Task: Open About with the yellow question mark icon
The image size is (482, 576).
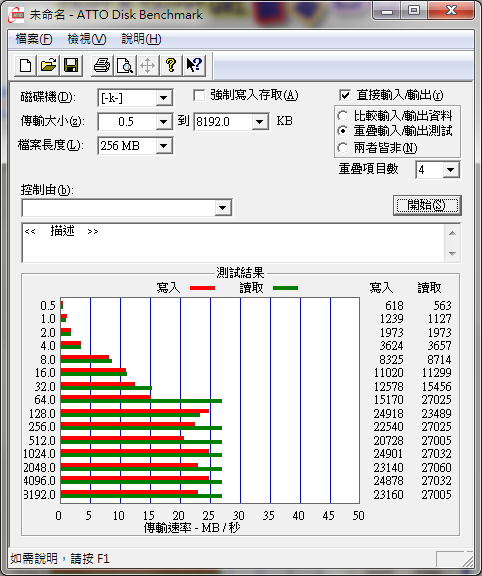Action: (x=170, y=65)
